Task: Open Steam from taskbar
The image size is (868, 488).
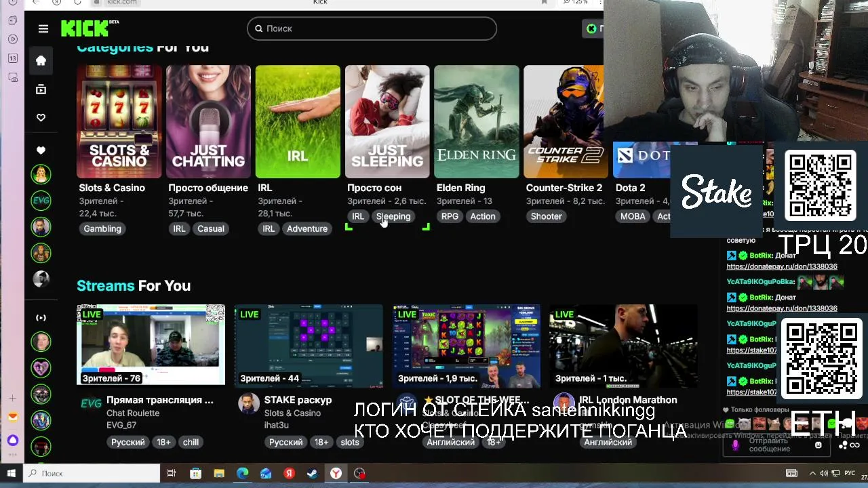Action: pyautogui.click(x=313, y=473)
